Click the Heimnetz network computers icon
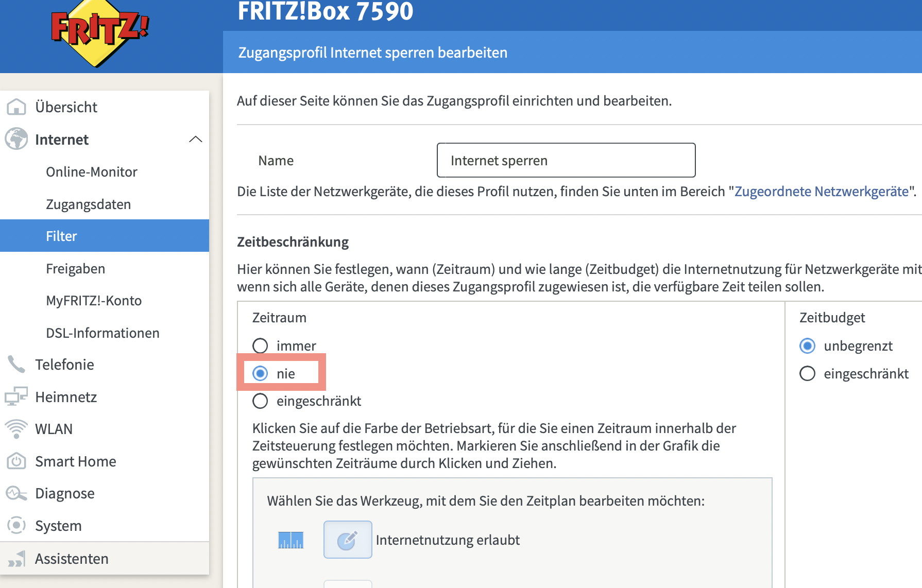922x588 pixels. [16, 396]
